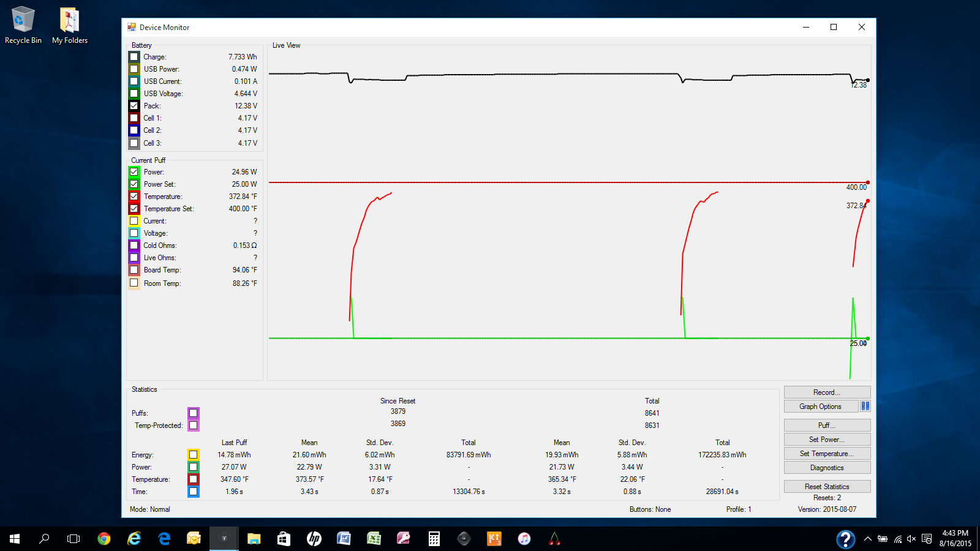Open the Diagnostics window
The image size is (980, 551).
coord(827,468)
